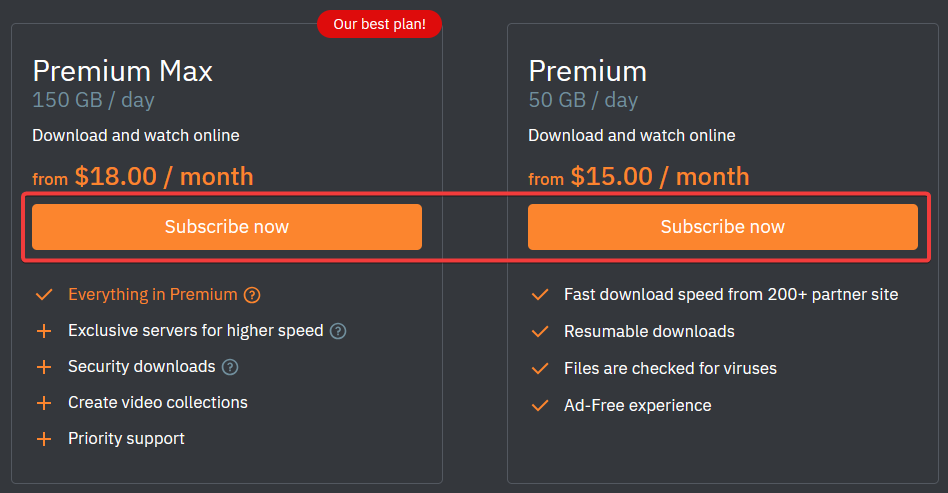Open help icon beside Security downloads
The width and height of the screenshot is (948, 493).
tap(230, 367)
